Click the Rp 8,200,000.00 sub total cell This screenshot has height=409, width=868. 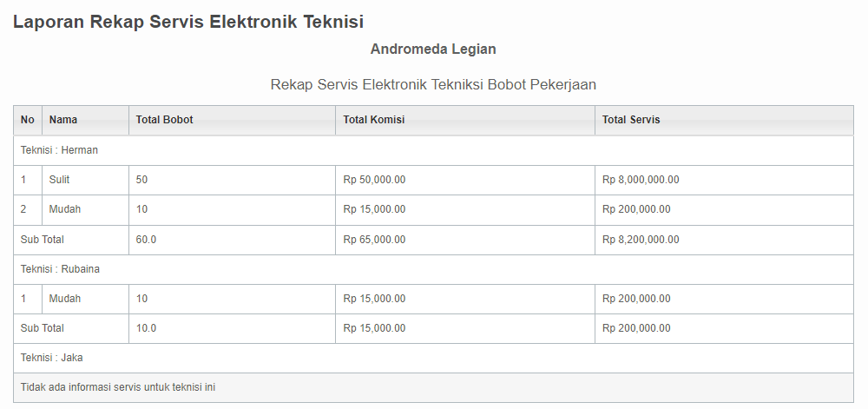724,241
